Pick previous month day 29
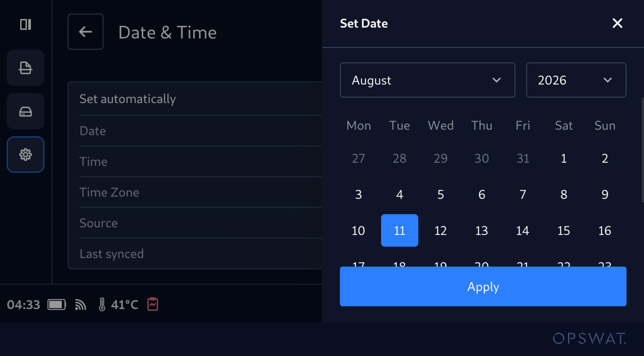This screenshot has width=644, height=356. click(440, 158)
